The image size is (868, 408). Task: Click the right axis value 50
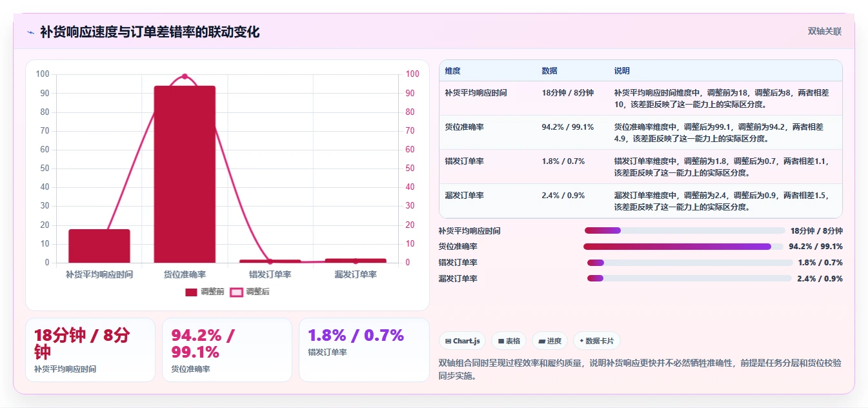[410, 168]
